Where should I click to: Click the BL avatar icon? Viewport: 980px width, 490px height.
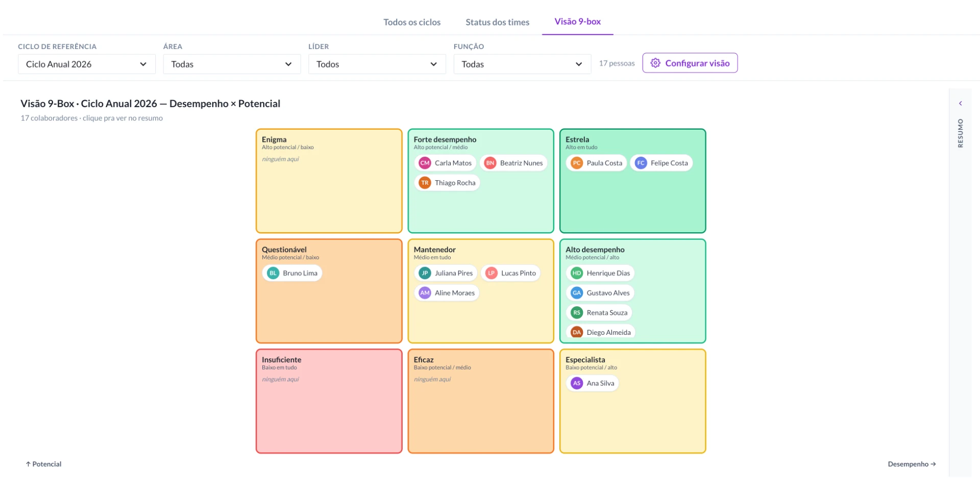coord(273,273)
